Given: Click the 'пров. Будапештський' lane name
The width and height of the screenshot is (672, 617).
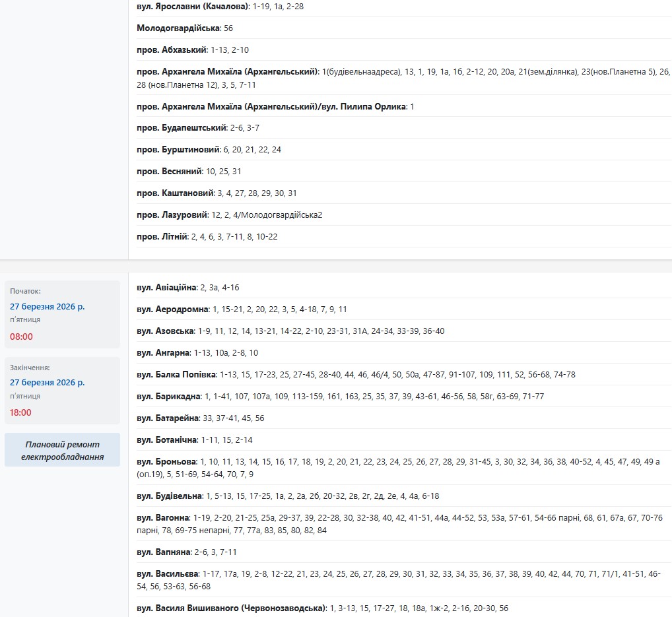Looking at the screenshot, I should pyautogui.click(x=182, y=128).
